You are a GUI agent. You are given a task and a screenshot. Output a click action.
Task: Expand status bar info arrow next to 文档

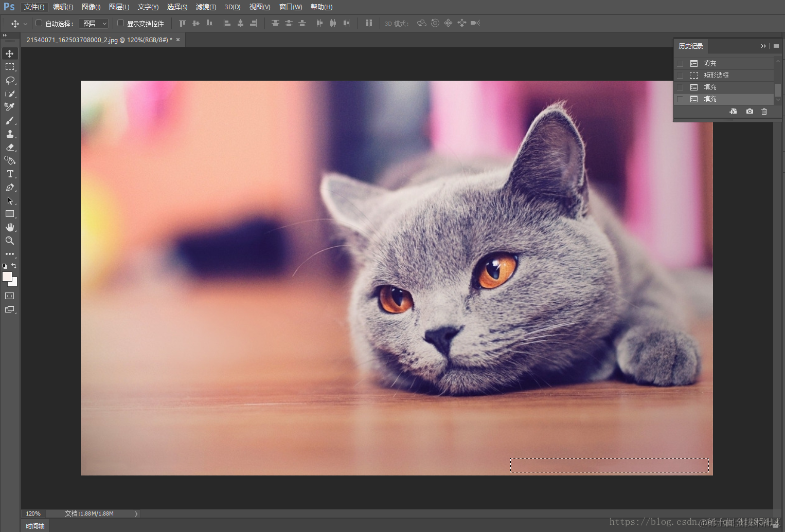coord(136,513)
